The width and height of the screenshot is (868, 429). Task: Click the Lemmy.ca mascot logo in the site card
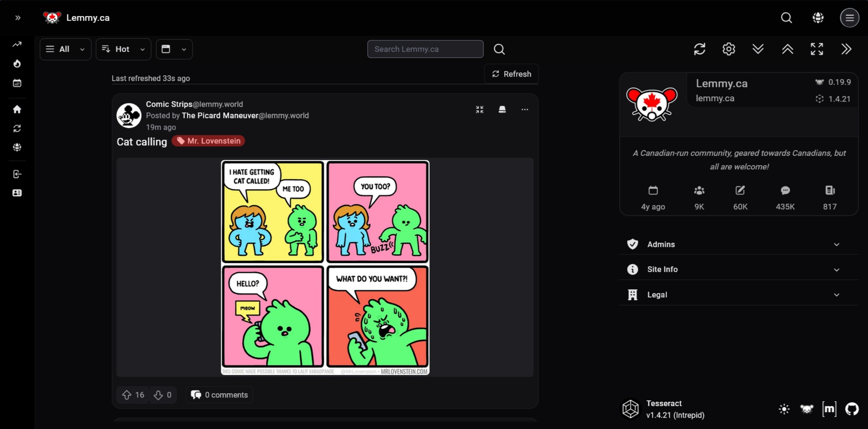point(652,104)
